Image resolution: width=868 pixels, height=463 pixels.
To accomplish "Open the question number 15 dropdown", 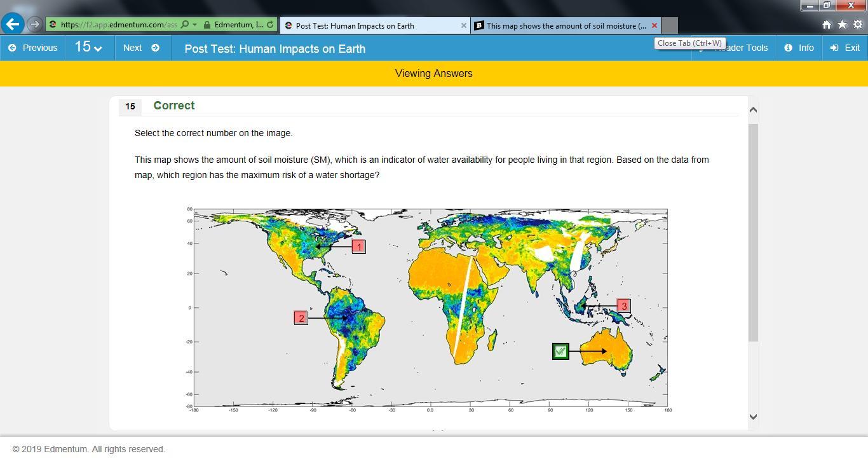I will (x=89, y=48).
